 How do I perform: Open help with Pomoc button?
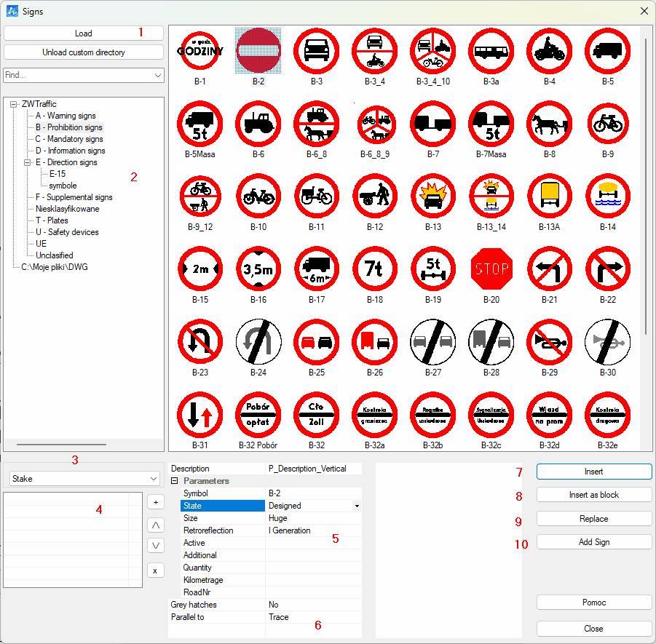(x=593, y=603)
